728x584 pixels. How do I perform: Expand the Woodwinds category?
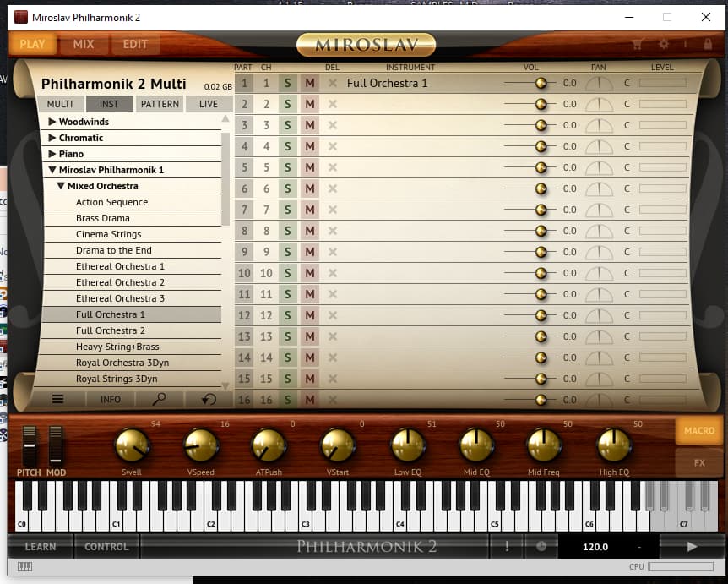pos(52,122)
